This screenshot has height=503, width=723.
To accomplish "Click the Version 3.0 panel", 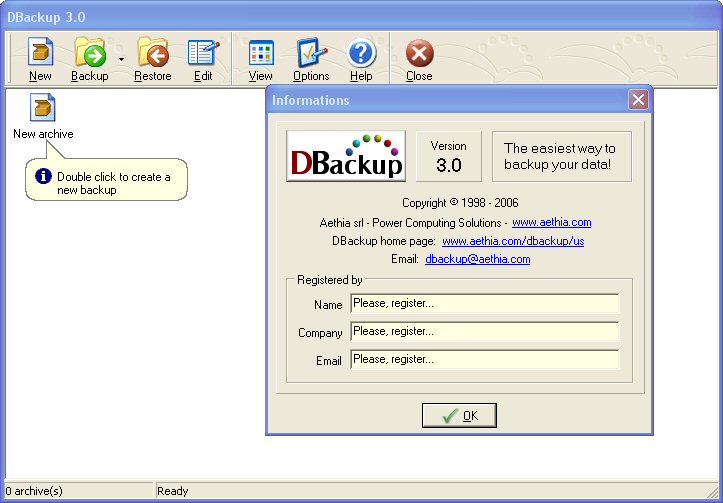I will tap(449, 156).
